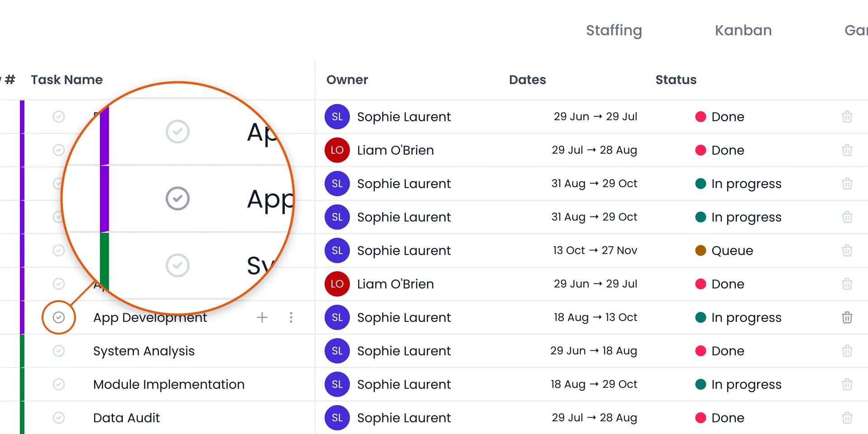Change Queue status on 13 Oct row
The image size is (868, 434).
[x=724, y=250]
